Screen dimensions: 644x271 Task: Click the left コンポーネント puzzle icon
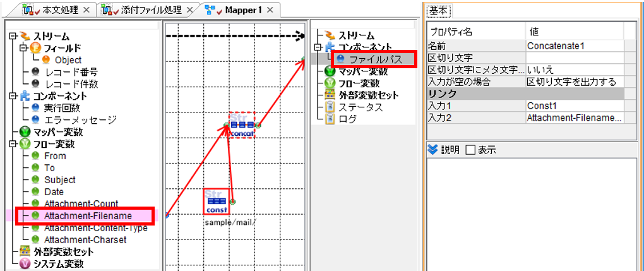24,96
